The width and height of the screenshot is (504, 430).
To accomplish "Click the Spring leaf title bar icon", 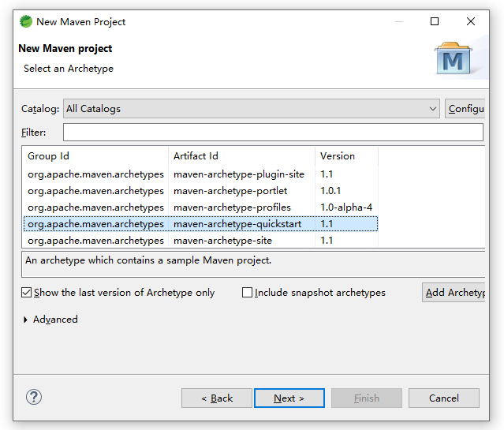I will tap(26, 21).
